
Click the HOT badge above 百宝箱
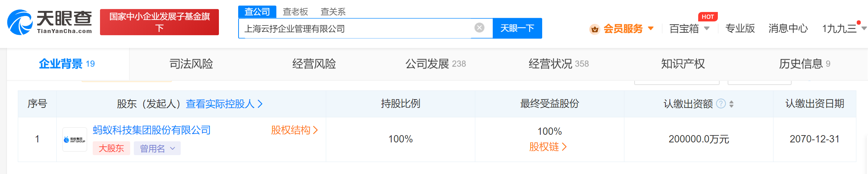(708, 17)
